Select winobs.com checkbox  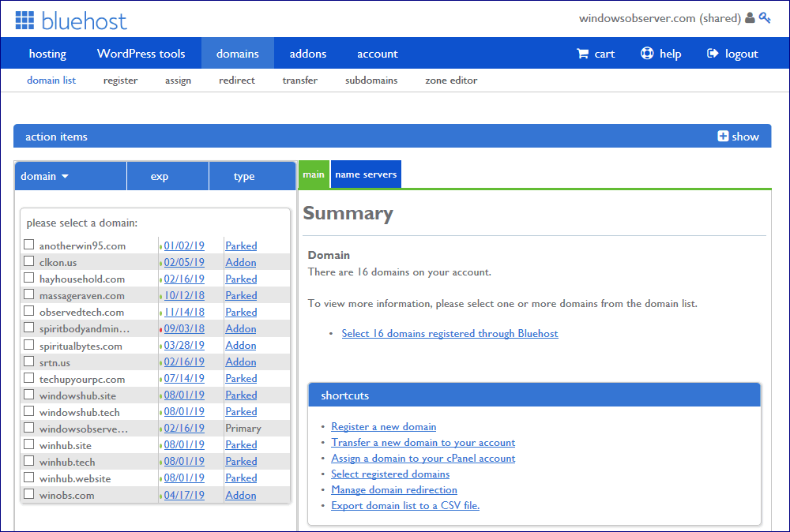28,494
